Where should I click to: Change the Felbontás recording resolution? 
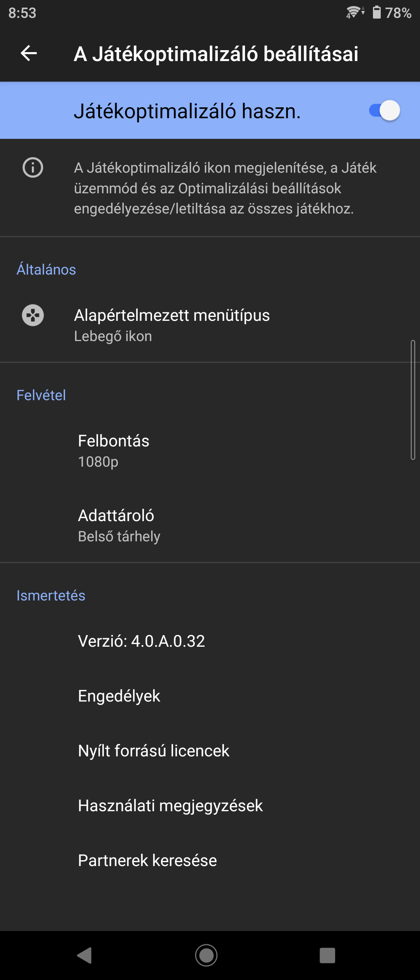click(114, 451)
